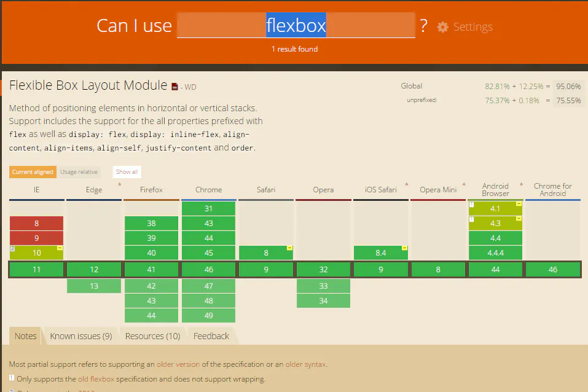Click the Opera 32 current cell

[x=323, y=269]
